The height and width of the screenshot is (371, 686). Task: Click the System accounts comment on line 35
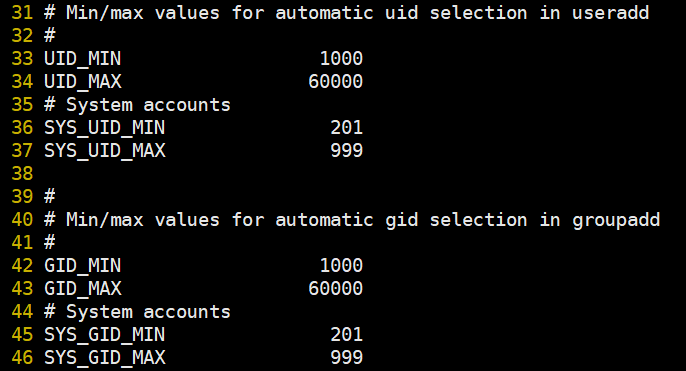click(x=137, y=105)
